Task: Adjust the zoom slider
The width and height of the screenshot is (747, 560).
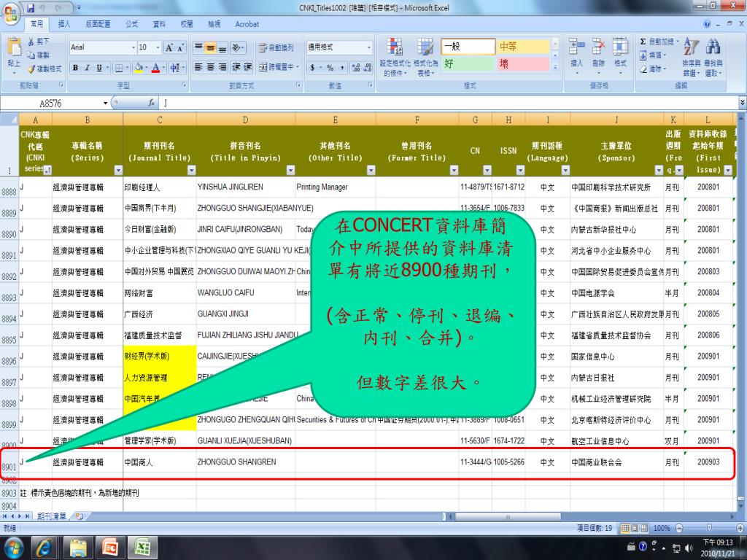Action: click(709, 528)
